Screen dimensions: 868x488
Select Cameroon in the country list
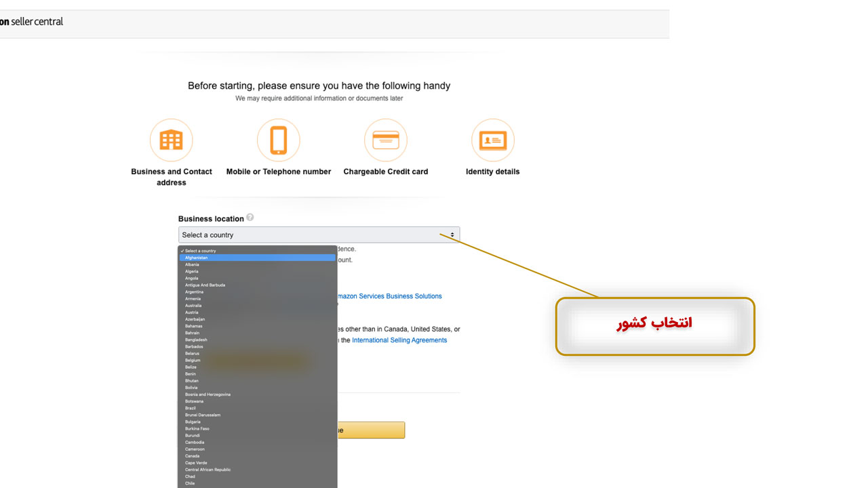coord(258,449)
